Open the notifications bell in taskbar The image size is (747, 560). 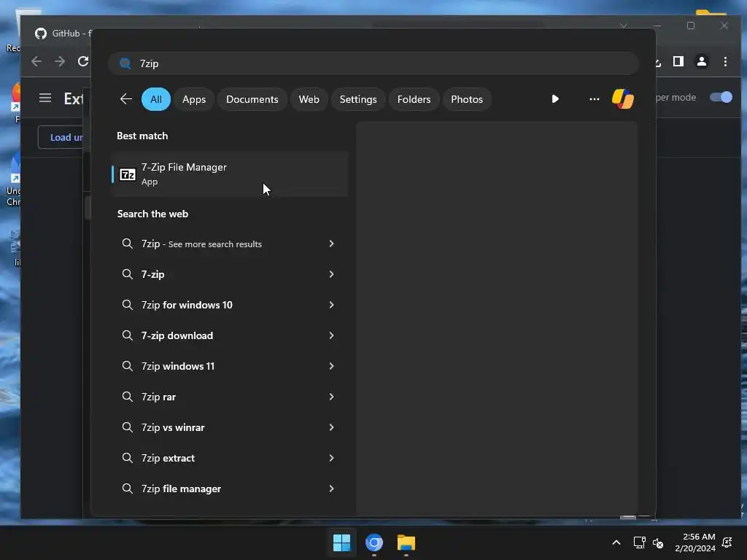[727, 542]
